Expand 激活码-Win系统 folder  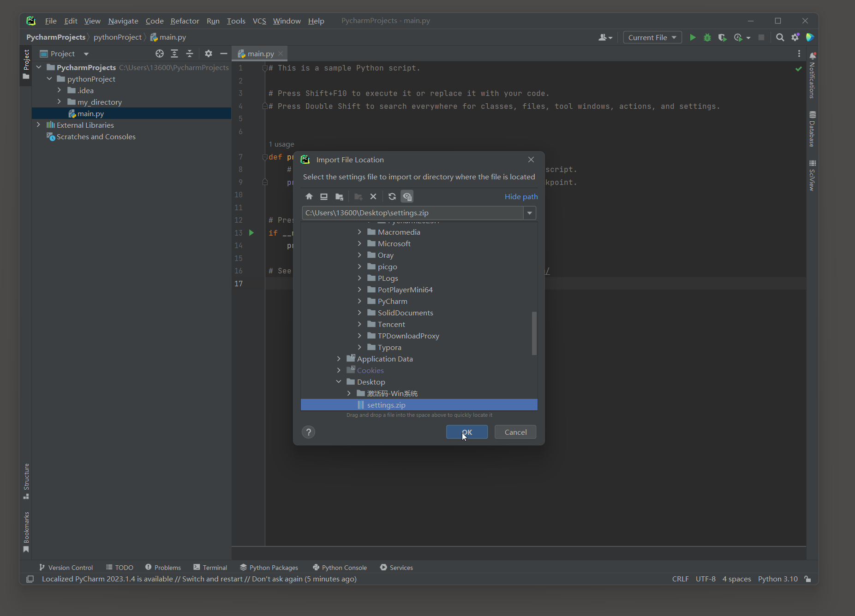[x=349, y=393]
